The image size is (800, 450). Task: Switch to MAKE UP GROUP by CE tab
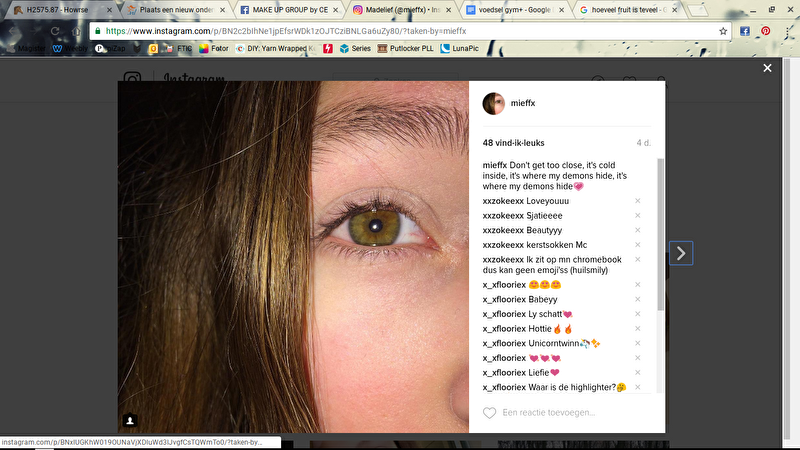[290, 10]
